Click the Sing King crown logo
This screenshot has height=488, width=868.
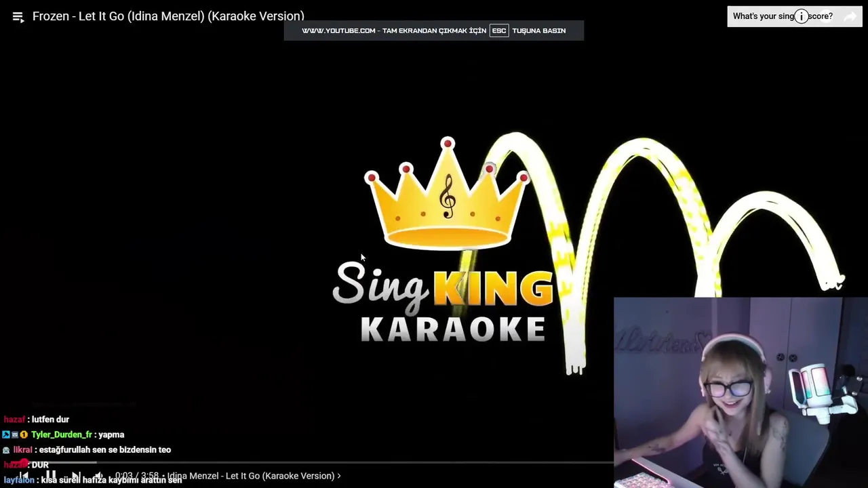click(448, 194)
